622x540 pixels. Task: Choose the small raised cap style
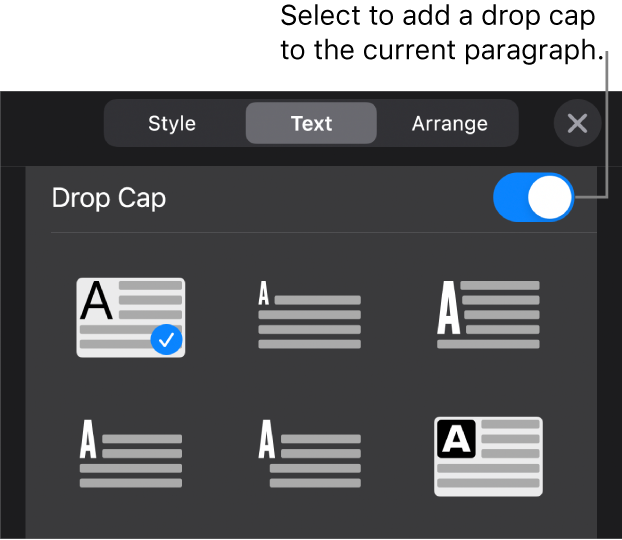point(309,315)
